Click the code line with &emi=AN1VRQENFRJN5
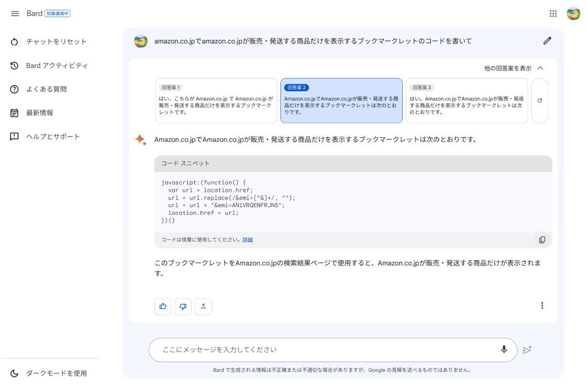 tap(226, 205)
